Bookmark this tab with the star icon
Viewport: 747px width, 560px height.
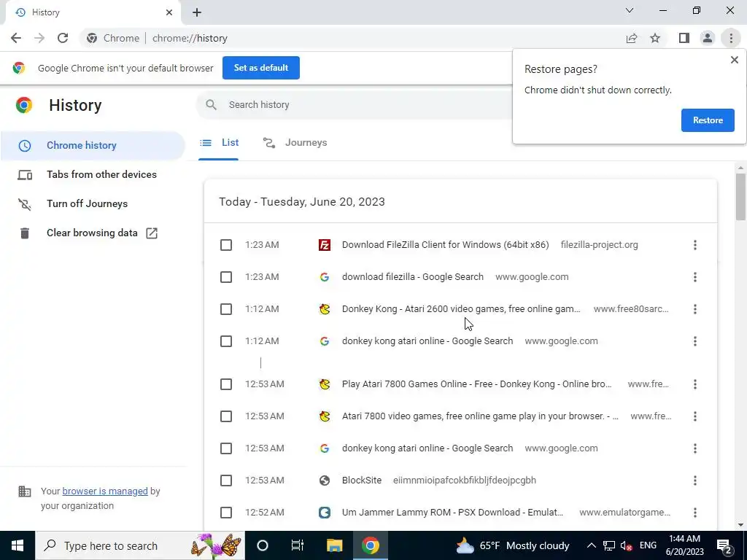[x=655, y=38]
